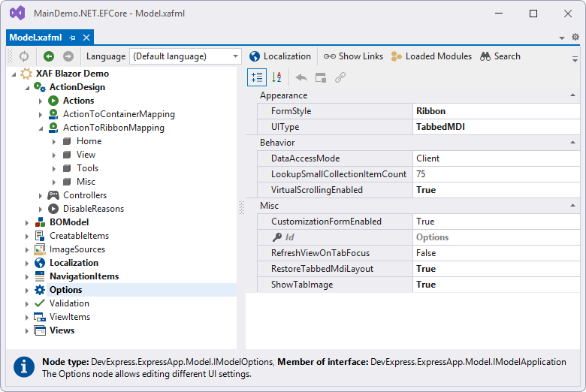This screenshot has height=392, width=586.
Task: Select the NavigationItems node in tree
Action: pos(84,276)
